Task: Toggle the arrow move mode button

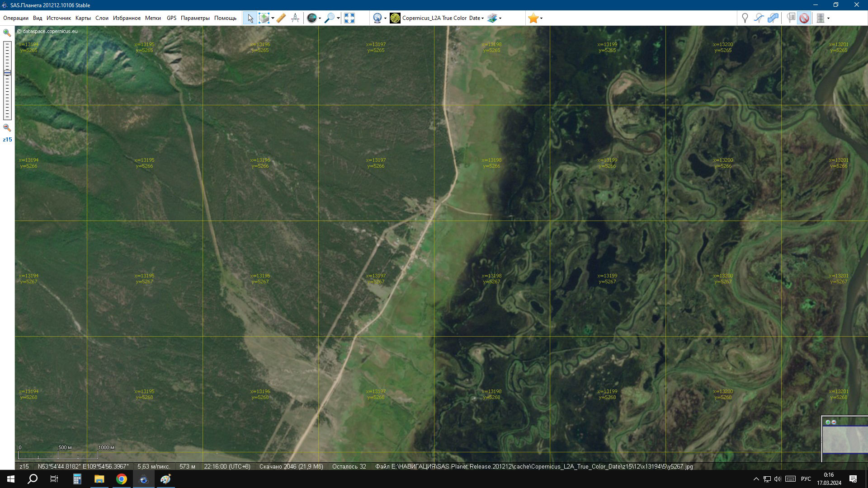Action: 250,18
